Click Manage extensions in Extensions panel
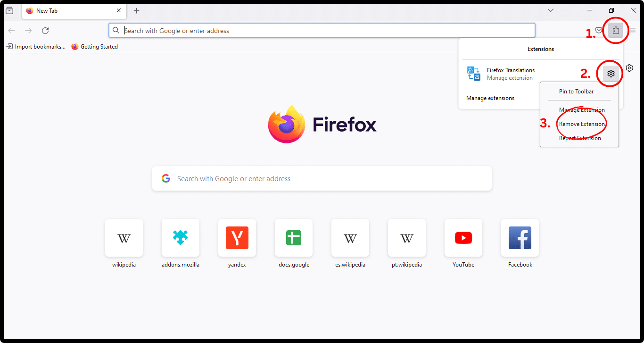Screen dimensions: 644x343 (x=490, y=98)
